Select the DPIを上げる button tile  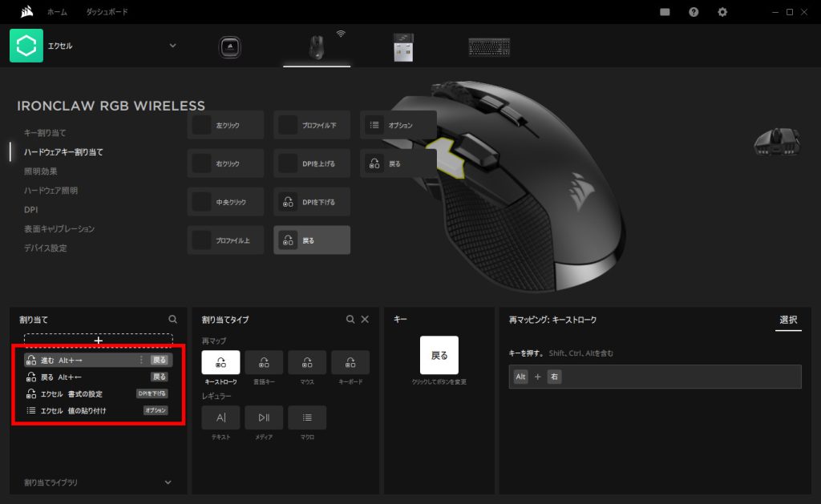tap(312, 163)
